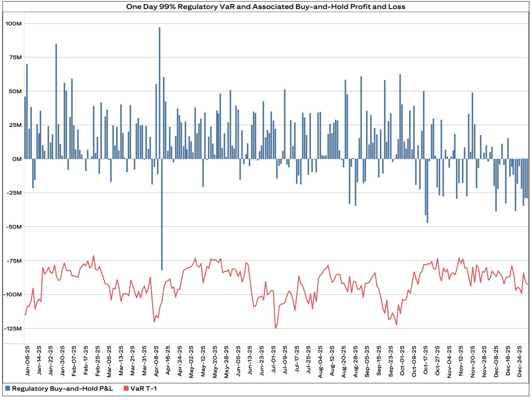The width and height of the screenshot is (532, 400).
Task: Click the chart title text
Action: pos(266,6)
